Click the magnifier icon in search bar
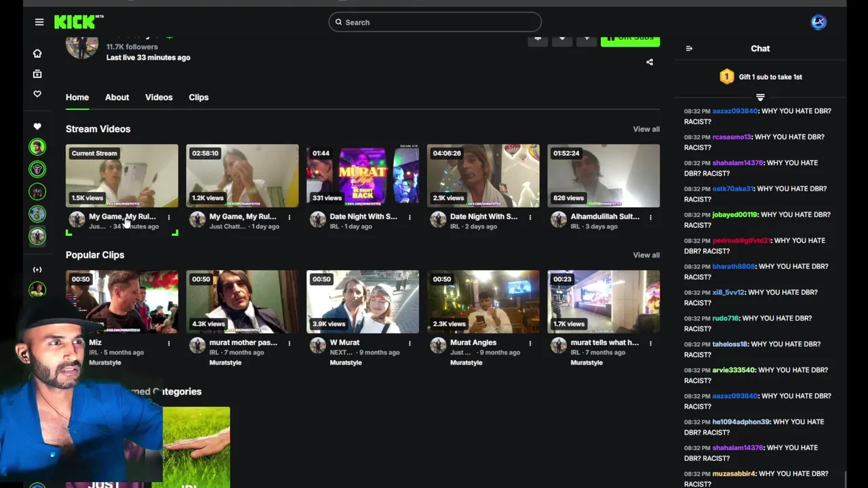Viewport: 868px width, 488px height. (x=338, y=22)
